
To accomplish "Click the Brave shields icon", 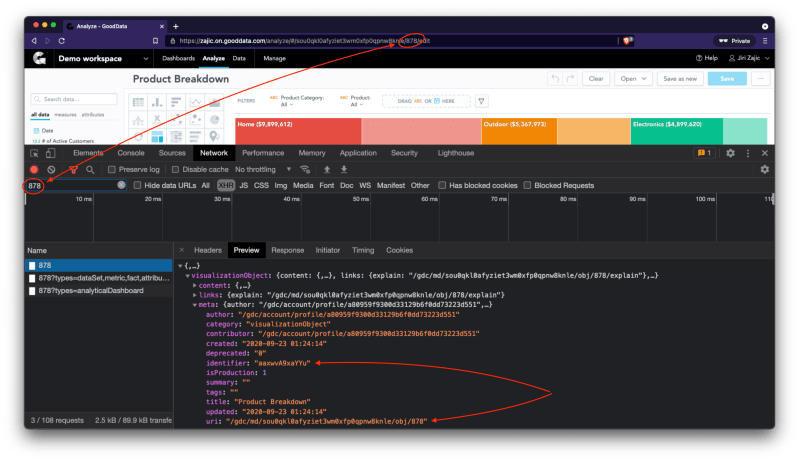I will pos(627,41).
